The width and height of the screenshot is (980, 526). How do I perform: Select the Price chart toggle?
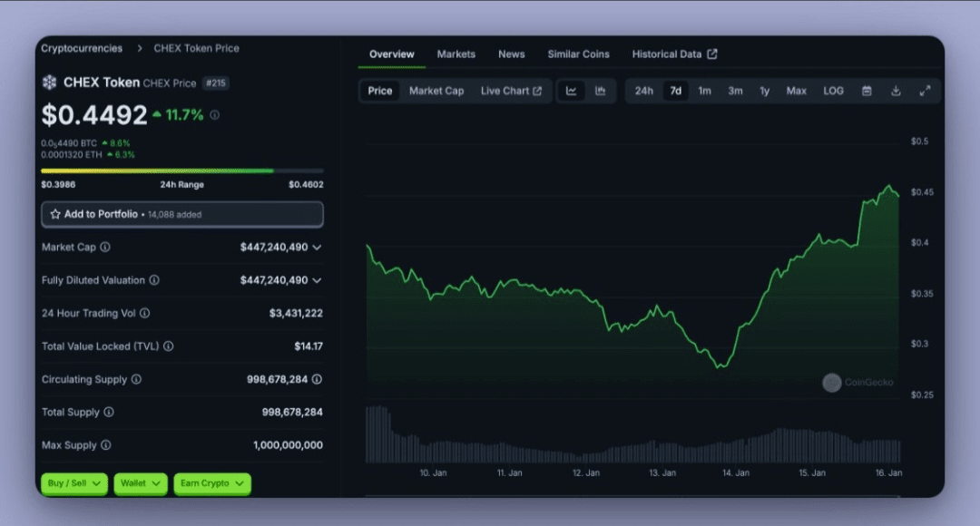point(380,91)
